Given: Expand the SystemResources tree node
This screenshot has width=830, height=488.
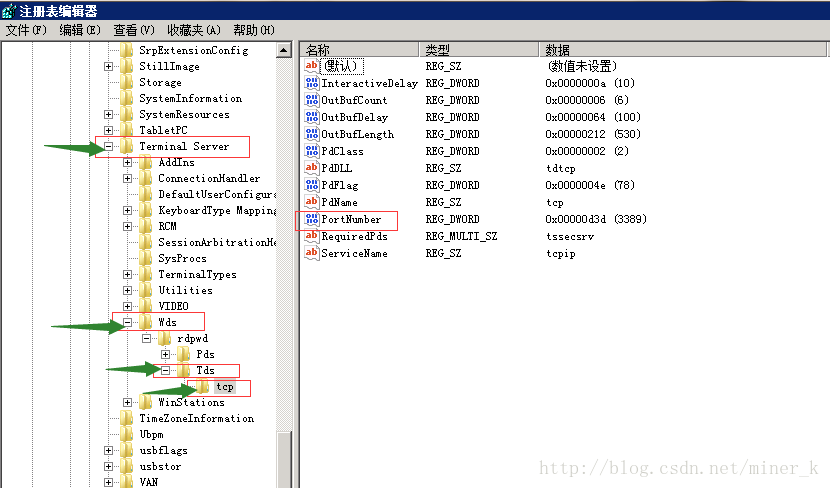Looking at the screenshot, I should click(109, 114).
